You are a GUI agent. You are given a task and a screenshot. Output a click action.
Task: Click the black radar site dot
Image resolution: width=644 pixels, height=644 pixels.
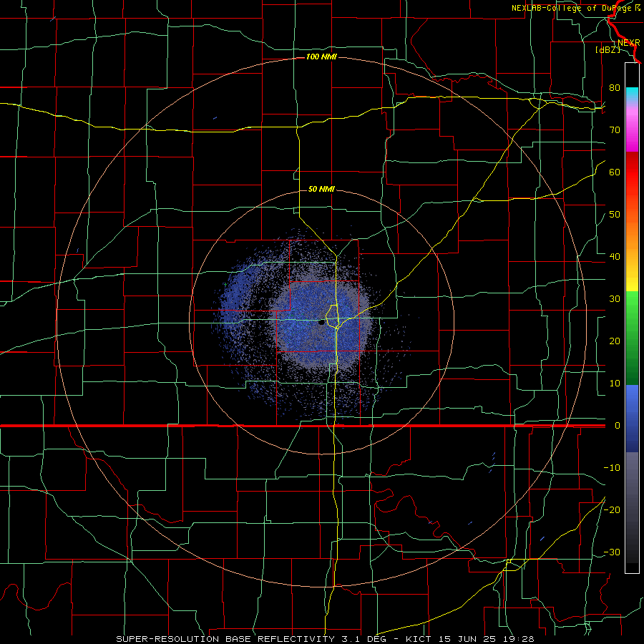coord(321,323)
